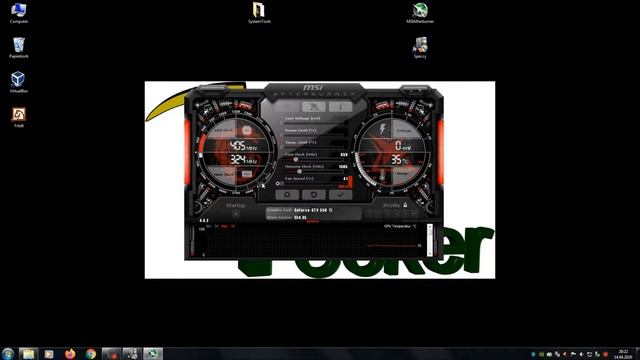Select the Fritz! desktop icon
This screenshot has width=640, height=360.
(x=18, y=118)
